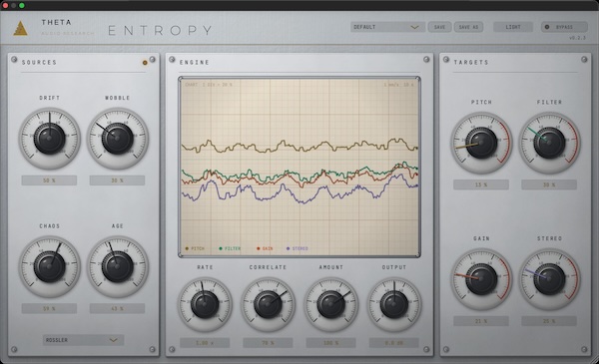This screenshot has height=364, width=599.
Task: Click the Wobble 30 % value field in Sources
Action: (117, 181)
